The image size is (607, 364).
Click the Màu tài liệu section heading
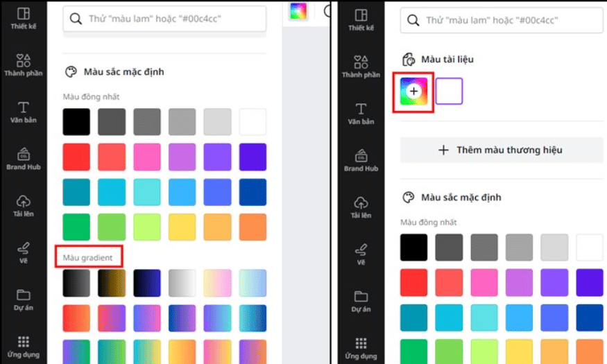447,60
